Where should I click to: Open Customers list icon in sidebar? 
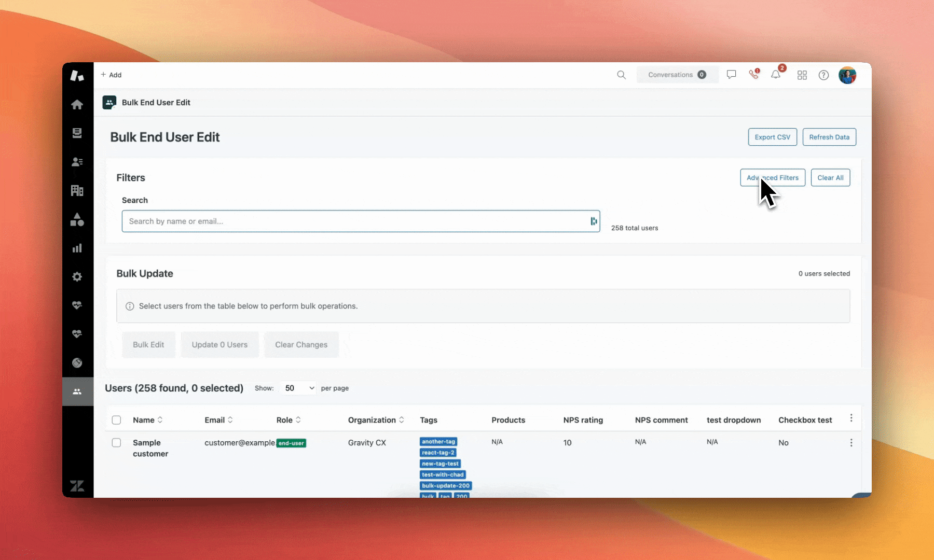point(77,162)
